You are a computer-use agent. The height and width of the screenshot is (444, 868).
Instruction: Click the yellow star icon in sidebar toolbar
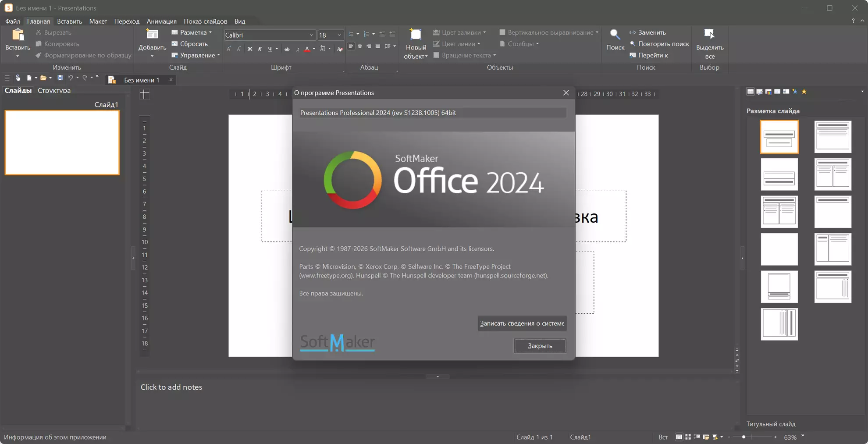pos(804,92)
